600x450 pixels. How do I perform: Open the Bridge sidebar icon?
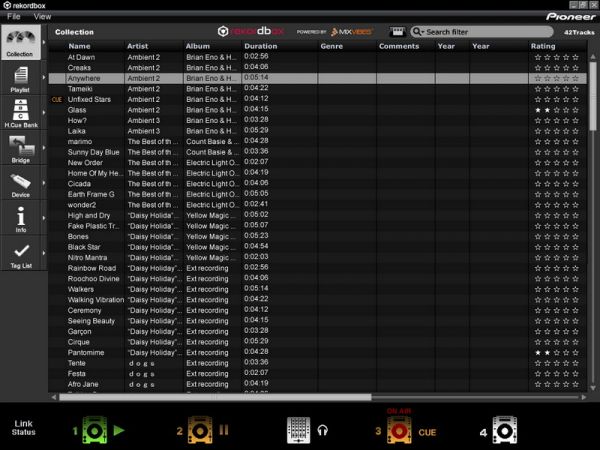point(21,148)
